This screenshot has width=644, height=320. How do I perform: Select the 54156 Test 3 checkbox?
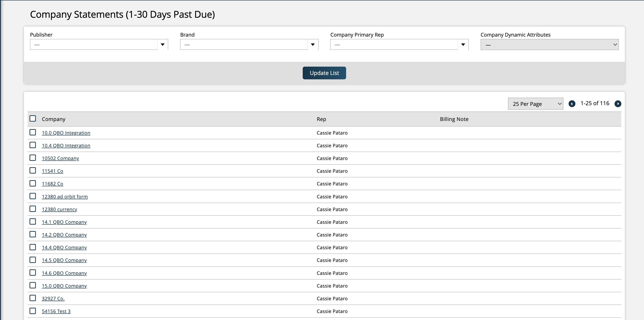point(33,311)
